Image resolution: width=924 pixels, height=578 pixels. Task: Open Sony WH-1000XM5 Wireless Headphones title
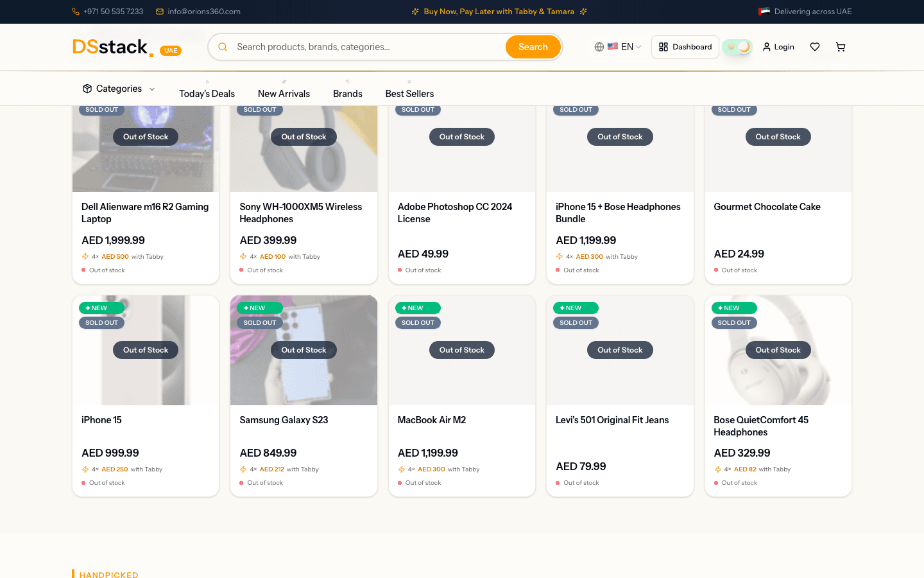point(300,213)
